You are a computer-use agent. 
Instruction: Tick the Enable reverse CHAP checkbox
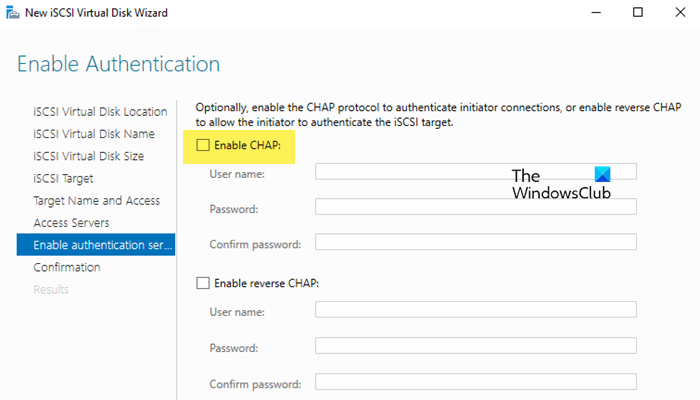[x=204, y=283]
